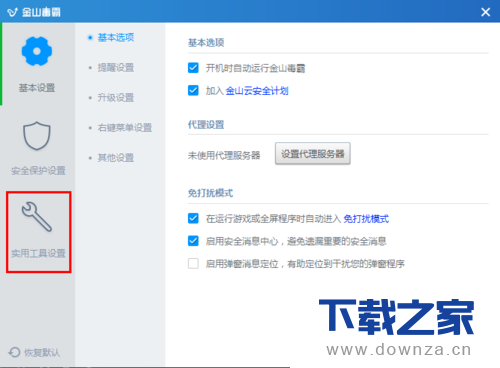Click the 恢复默认 reset icon
This screenshot has height=368, width=500.
pos(14,352)
